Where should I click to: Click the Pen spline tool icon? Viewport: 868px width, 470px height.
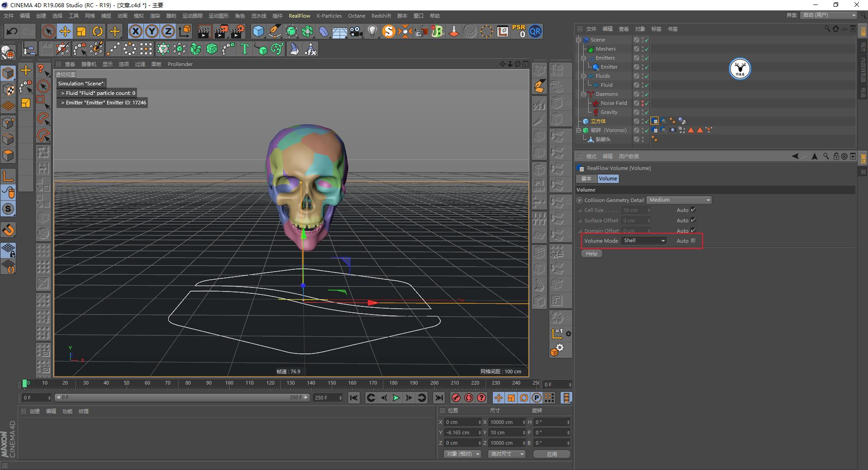tap(274, 31)
